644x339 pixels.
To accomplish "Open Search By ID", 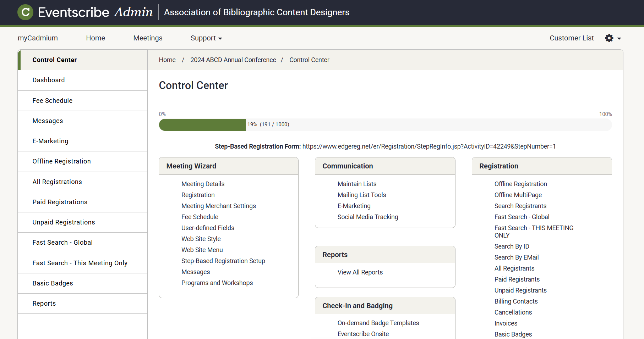I will point(512,246).
